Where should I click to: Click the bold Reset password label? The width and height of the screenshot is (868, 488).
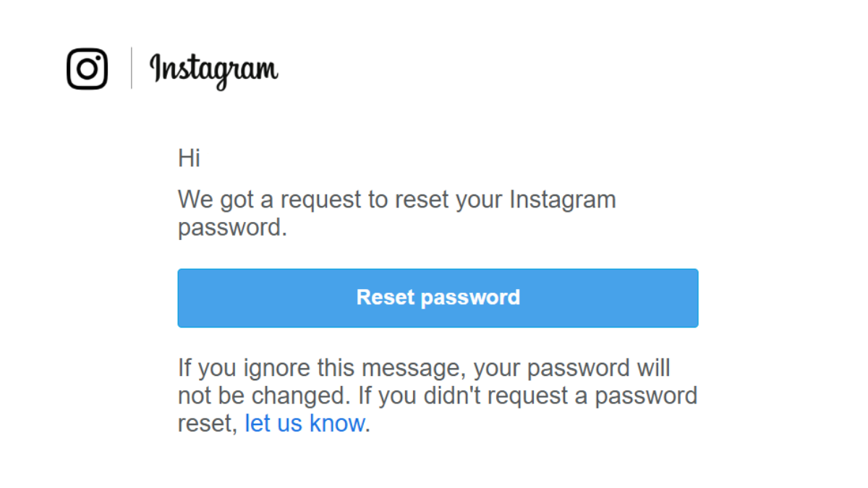coord(438,297)
